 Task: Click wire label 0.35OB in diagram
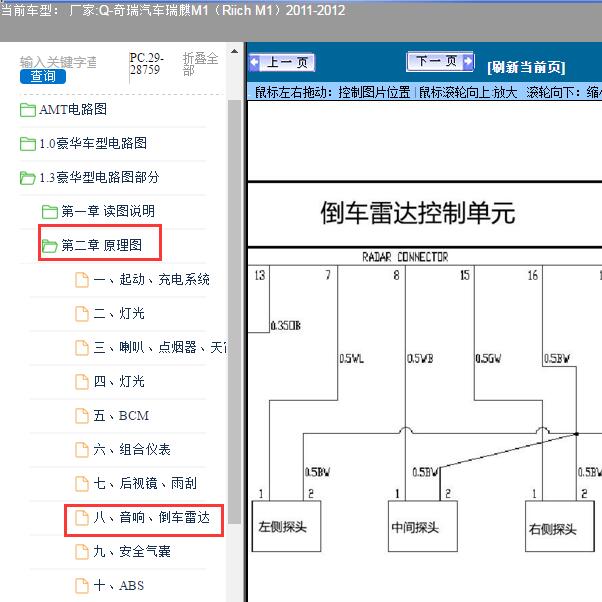[286, 326]
